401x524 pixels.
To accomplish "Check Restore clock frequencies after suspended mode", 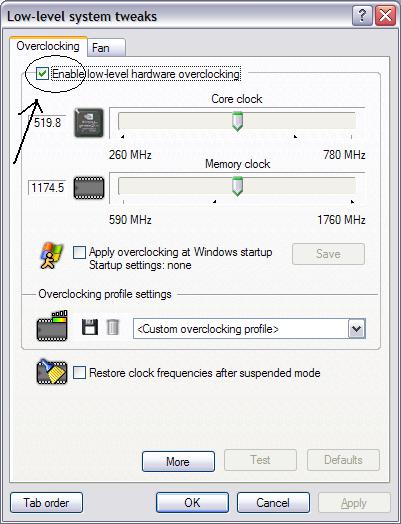I will pos(79,373).
